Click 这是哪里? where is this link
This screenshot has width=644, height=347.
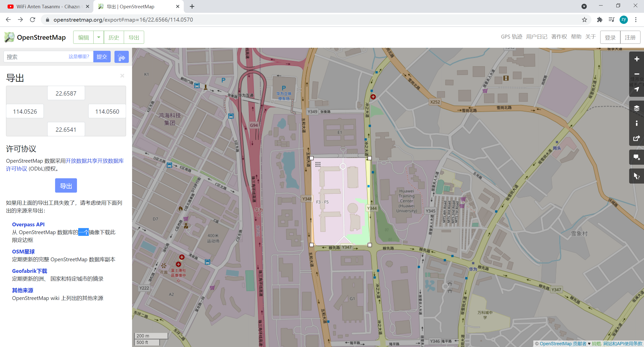(79, 57)
